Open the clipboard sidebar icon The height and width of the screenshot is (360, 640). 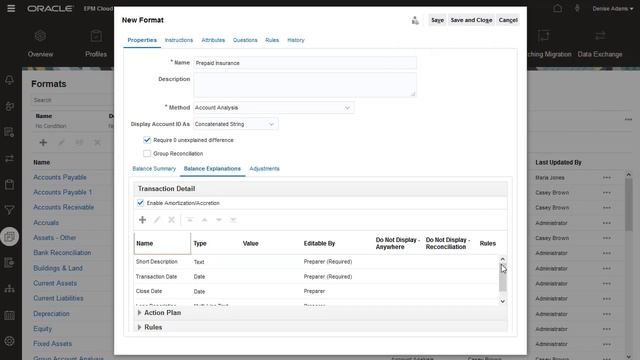point(9,184)
